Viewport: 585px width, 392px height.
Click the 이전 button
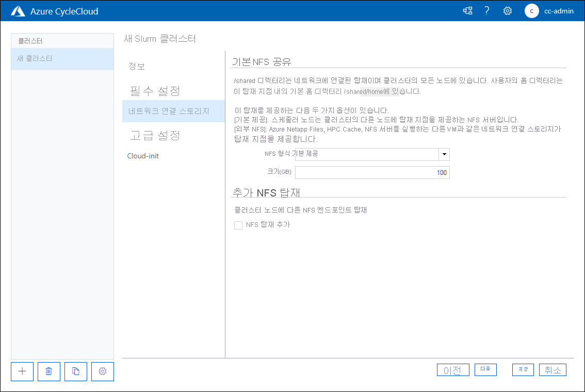point(453,369)
